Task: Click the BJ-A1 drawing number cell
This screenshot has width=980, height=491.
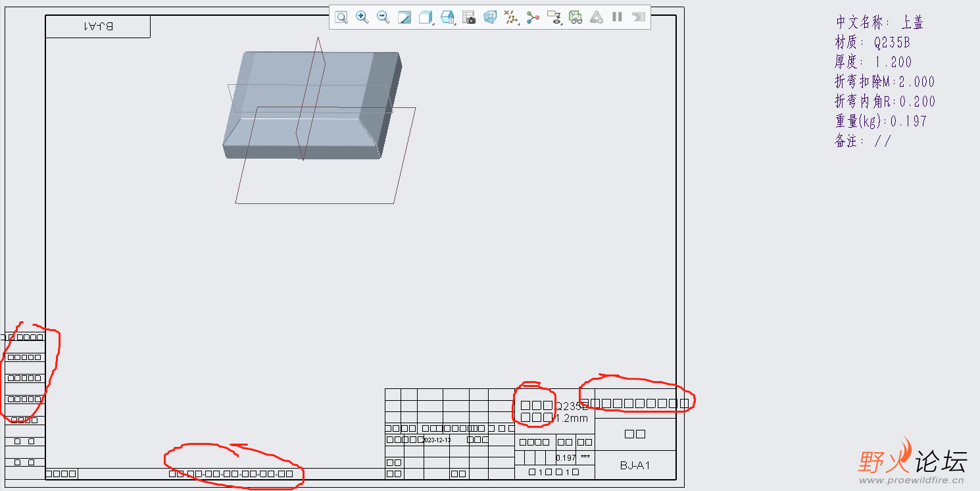Action: point(635,465)
